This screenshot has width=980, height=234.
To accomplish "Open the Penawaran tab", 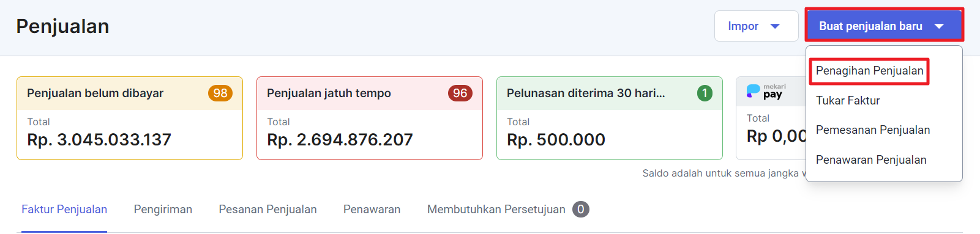I will pos(372,210).
